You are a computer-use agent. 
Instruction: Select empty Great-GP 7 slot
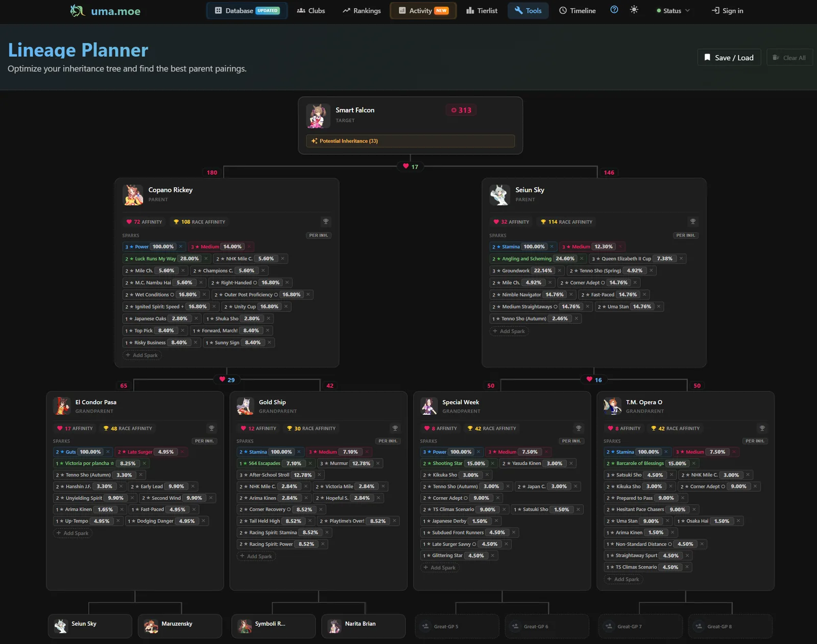(640, 626)
